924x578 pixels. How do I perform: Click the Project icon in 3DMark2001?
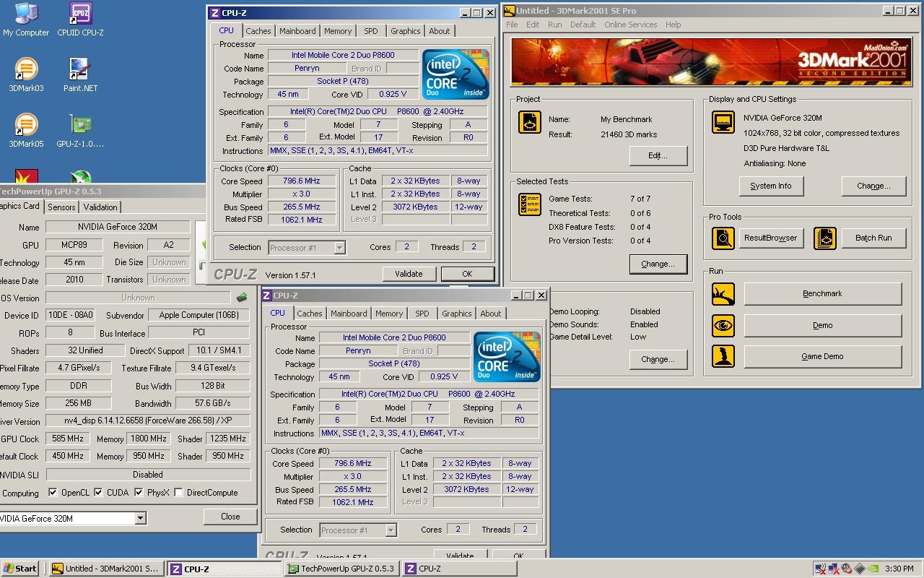530,122
